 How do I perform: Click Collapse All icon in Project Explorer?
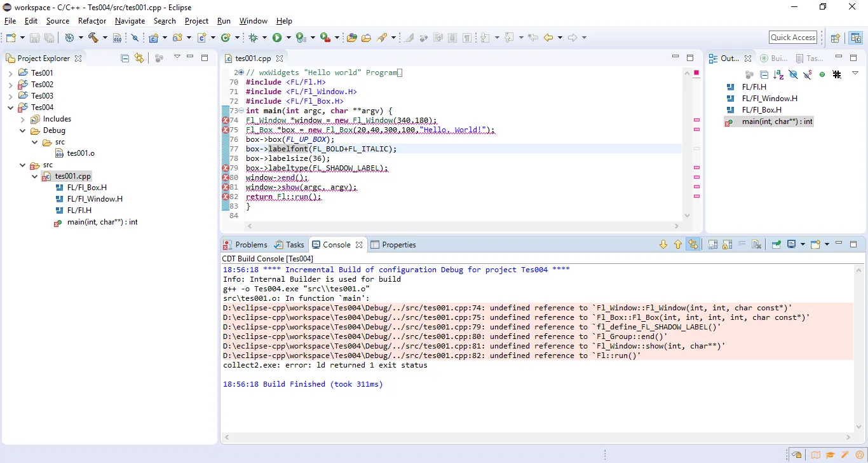(125, 58)
